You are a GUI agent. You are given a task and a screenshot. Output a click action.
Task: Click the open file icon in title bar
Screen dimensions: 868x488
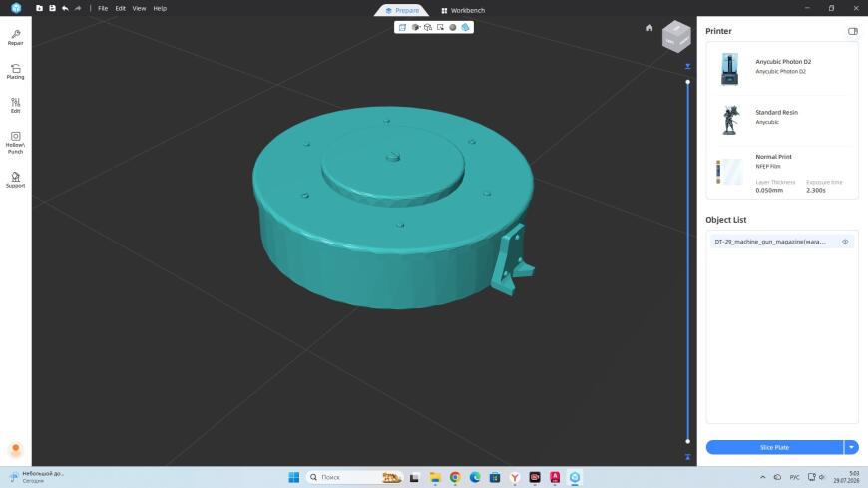(x=39, y=8)
